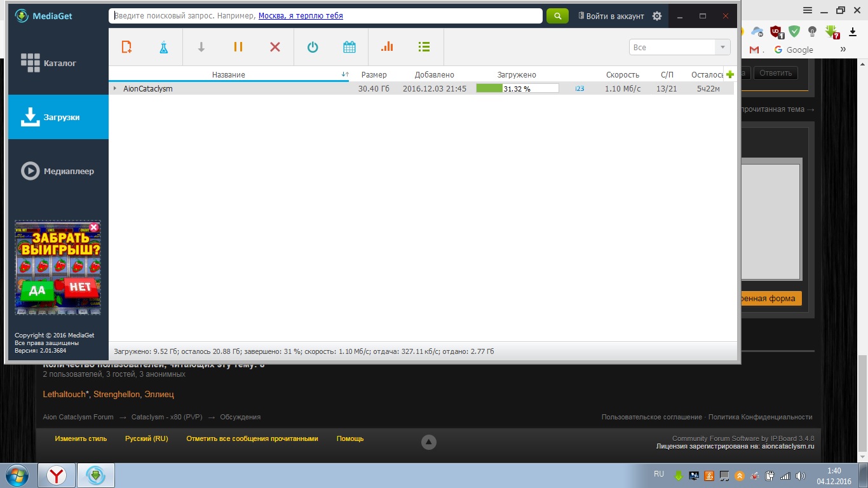Sort the list by the Скорость column

point(623,74)
